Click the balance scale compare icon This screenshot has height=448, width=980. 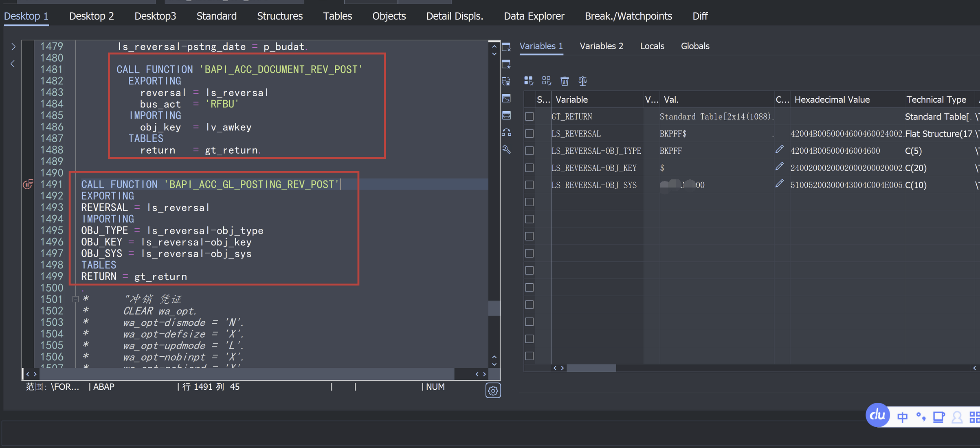[x=583, y=81]
